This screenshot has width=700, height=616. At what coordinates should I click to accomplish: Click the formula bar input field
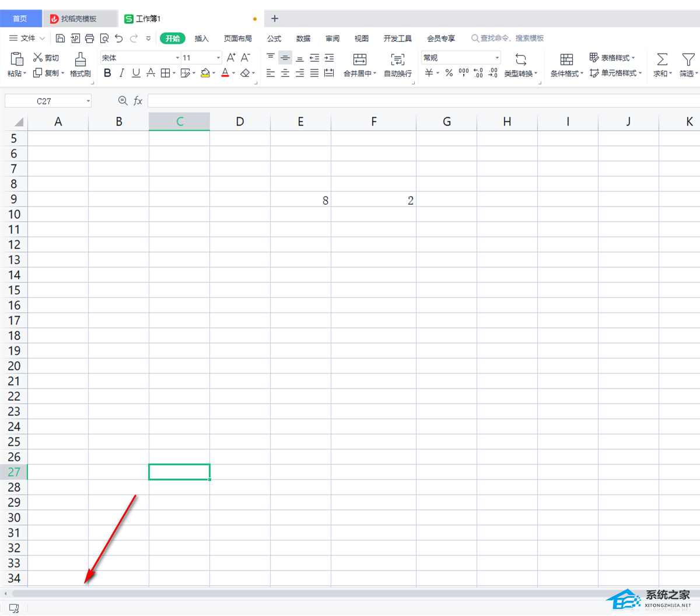pos(423,101)
